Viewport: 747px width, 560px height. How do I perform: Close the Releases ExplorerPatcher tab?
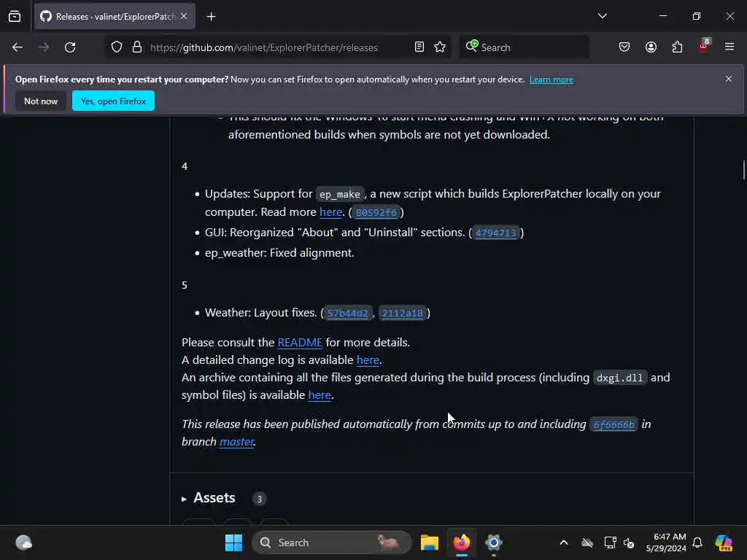[184, 17]
